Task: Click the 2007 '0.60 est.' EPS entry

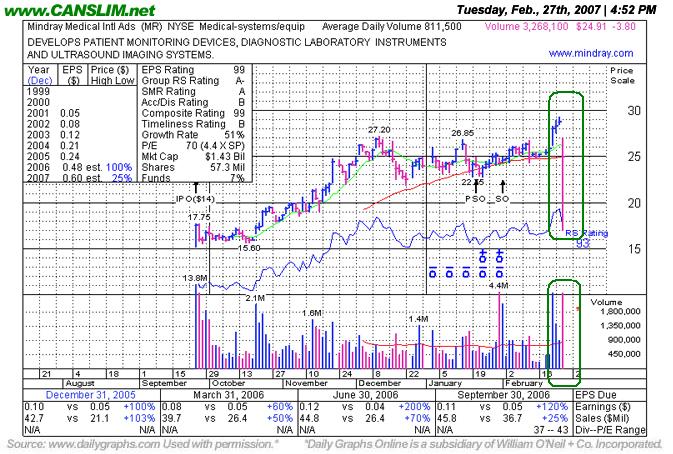Action: click(x=82, y=178)
